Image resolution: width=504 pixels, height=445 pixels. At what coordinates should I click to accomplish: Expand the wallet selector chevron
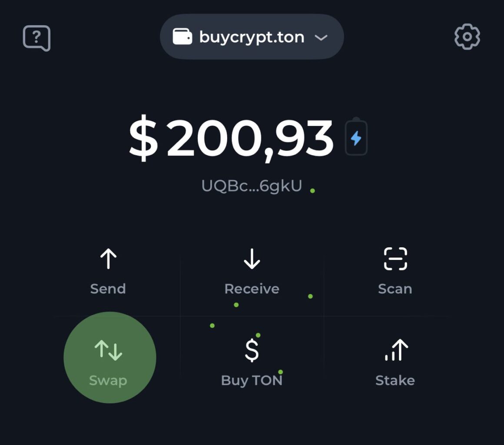pyautogui.click(x=321, y=38)
